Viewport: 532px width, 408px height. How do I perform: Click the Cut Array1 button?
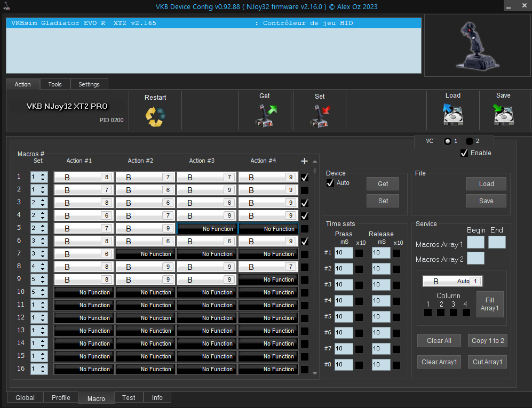click(488, 362)
